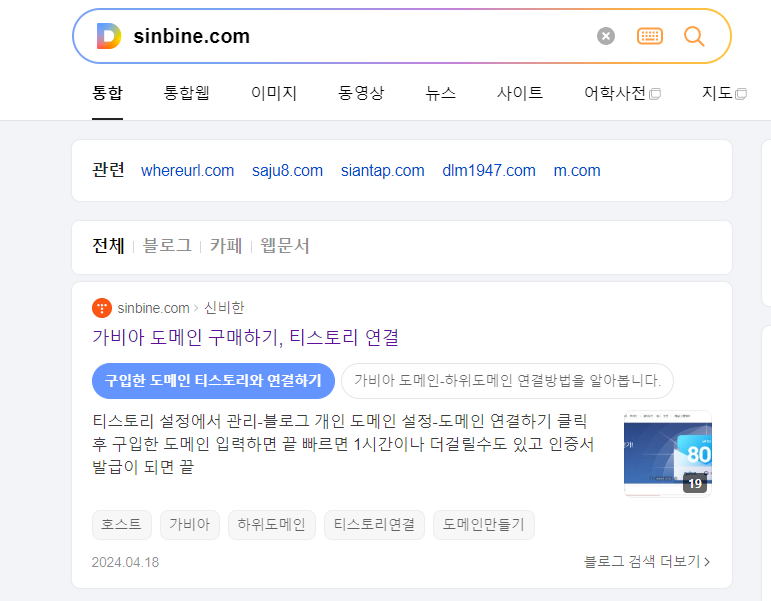Viewport: 771px width, 601px height.
Task: Click the new-window icon beside 지도
Action: pyautogui.click(x=741, y=94)
